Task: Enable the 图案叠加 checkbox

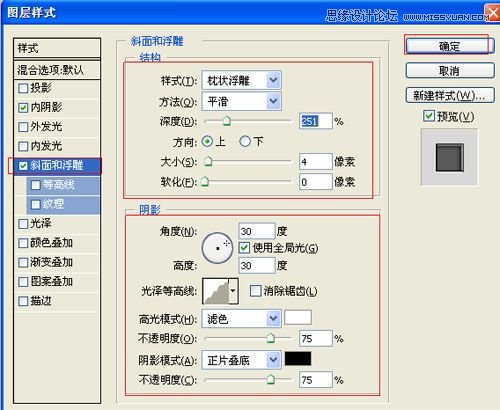Action: 23,282
